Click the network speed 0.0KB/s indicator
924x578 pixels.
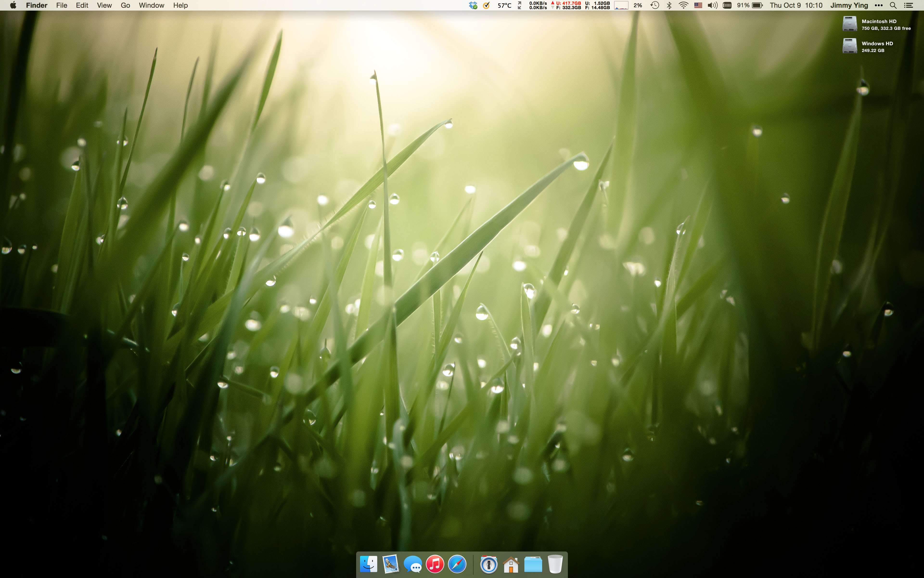[x=533, y=5]
